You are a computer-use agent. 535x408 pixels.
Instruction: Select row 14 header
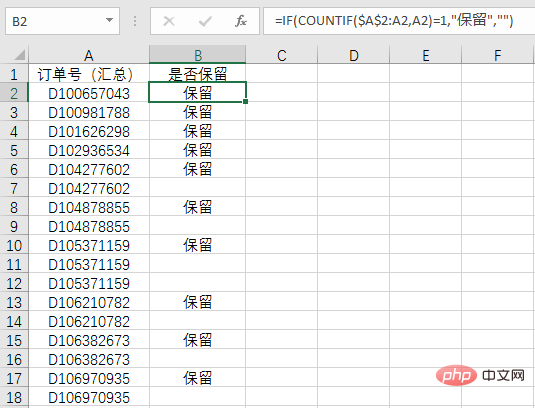pyautogui.click(x=14, y=321)
